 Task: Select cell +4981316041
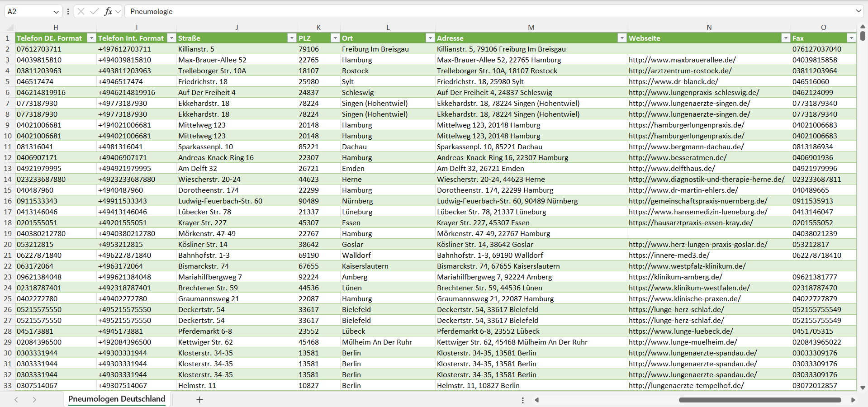(137, 147)
